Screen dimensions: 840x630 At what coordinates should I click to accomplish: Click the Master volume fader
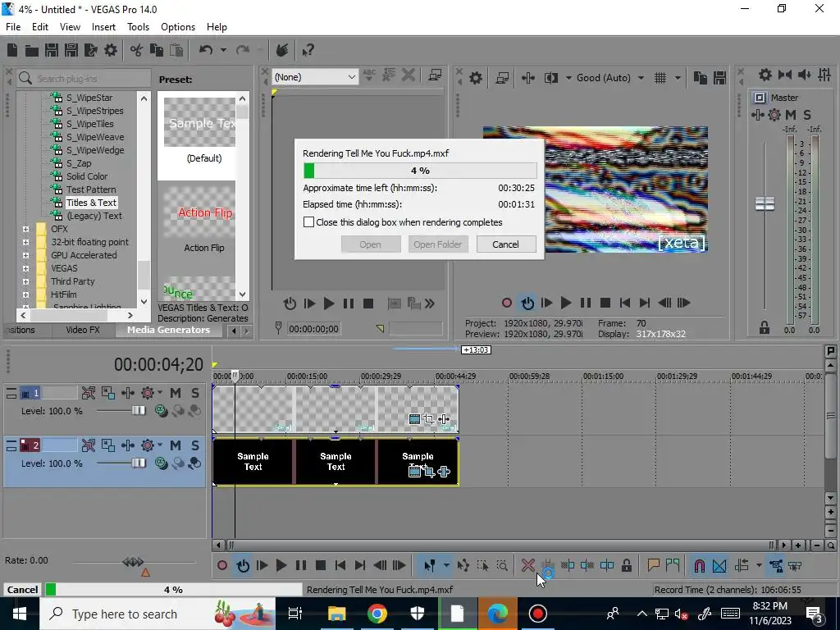tap(765, 203)
